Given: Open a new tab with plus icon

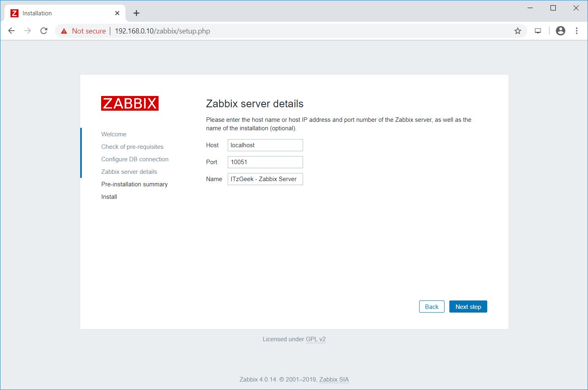Looking at the screenshot, I should 136,13.
